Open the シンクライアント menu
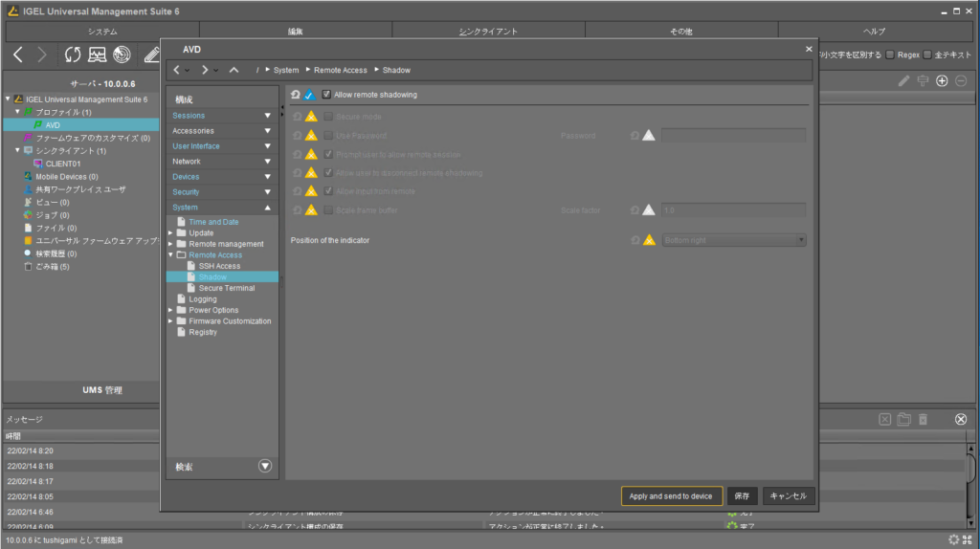This screenshot has width=980, height=549. [489, 32]
